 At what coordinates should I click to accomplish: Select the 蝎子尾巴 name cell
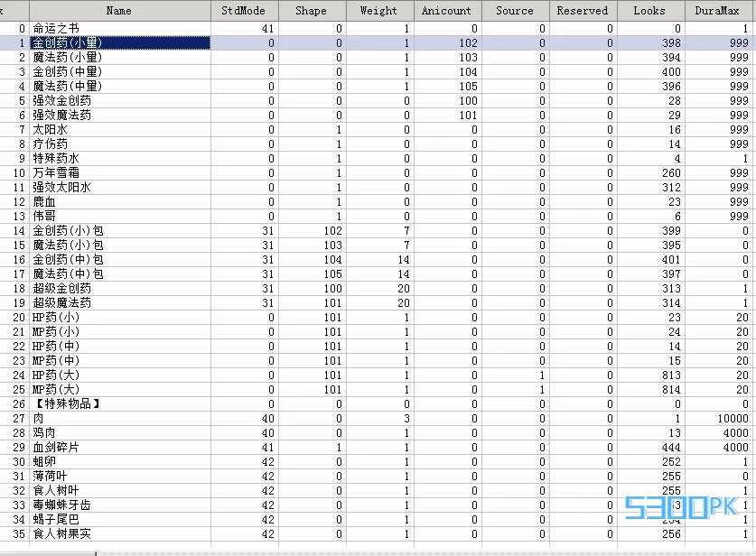coord(120,520)
